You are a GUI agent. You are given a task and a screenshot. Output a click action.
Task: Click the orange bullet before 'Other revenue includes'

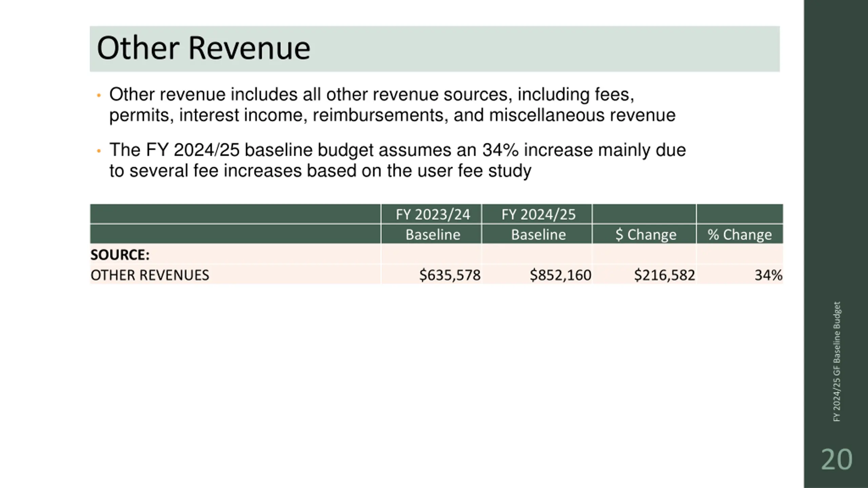click(x=99, y=95)
